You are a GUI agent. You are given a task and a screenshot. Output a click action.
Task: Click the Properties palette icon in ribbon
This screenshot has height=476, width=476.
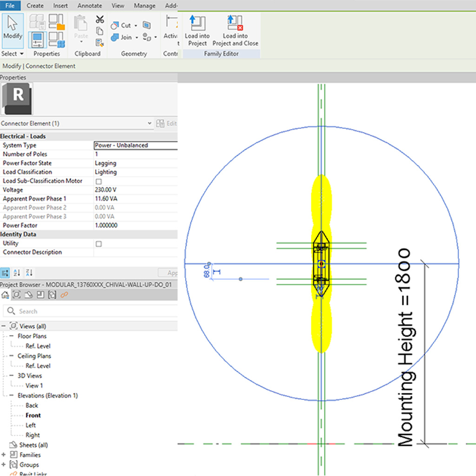click(x=38, y=40)
